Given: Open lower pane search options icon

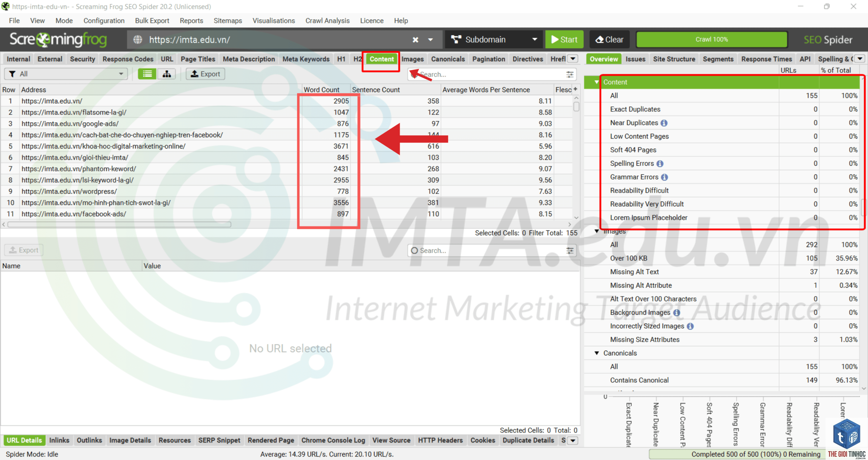Looking at the screenshot, I should [570, 250].
